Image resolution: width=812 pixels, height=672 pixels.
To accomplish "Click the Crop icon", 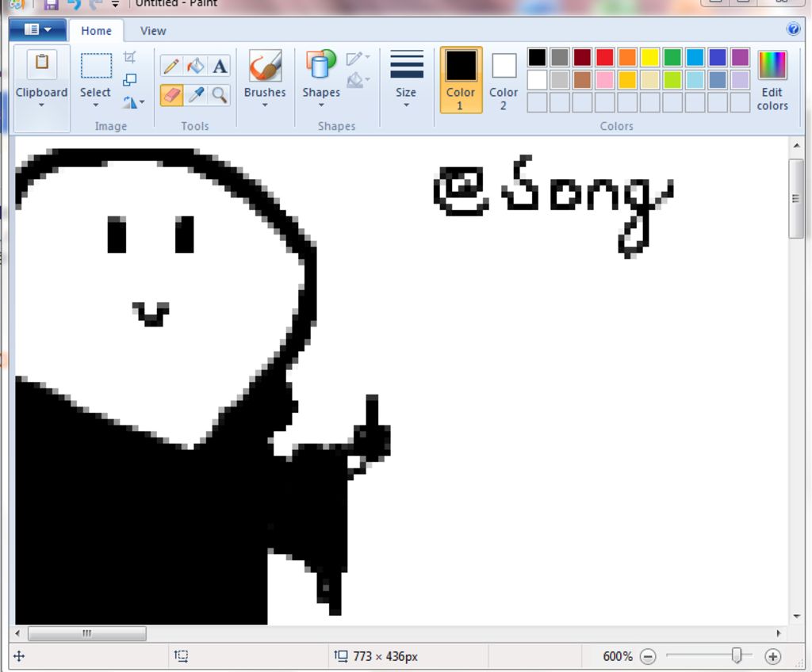I will coord(130,57).
